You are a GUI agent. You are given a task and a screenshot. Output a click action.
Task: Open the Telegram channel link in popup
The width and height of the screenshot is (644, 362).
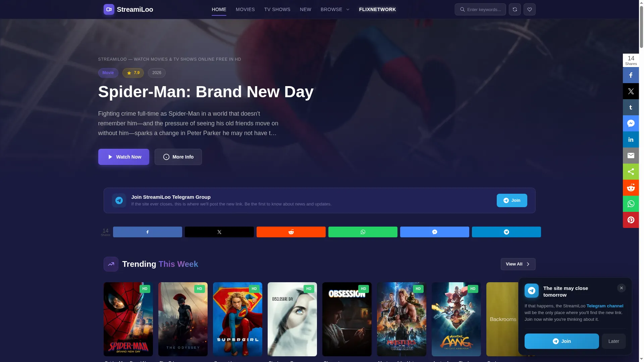[605, 306]
